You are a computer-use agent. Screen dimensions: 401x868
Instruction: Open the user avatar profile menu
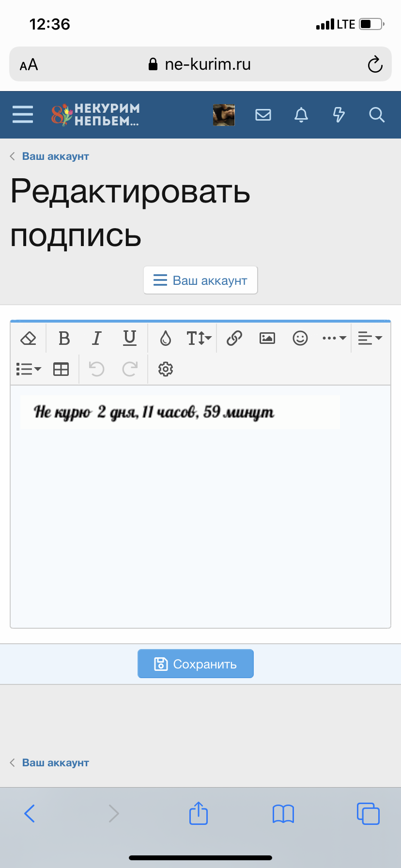pyautogui.click(x=224, y=115)
